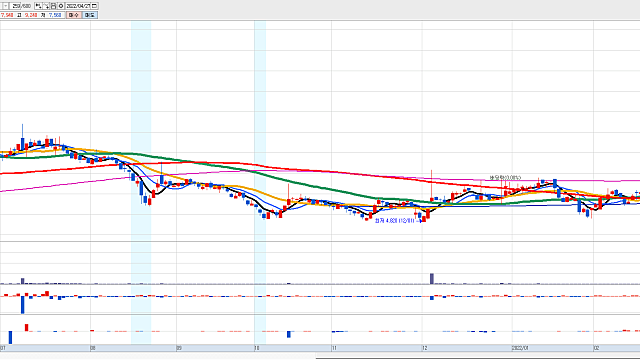Image resolution: width=640 pixels, height=360 pixels.
Task: Click the blue low price value in the header
Action: pyautogui.click(x=55, y=15)
